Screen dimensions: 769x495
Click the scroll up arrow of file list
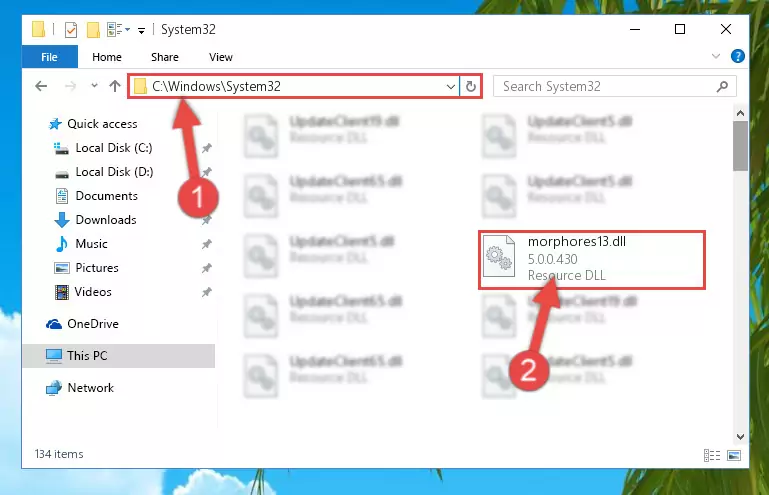tap(740, 113)
